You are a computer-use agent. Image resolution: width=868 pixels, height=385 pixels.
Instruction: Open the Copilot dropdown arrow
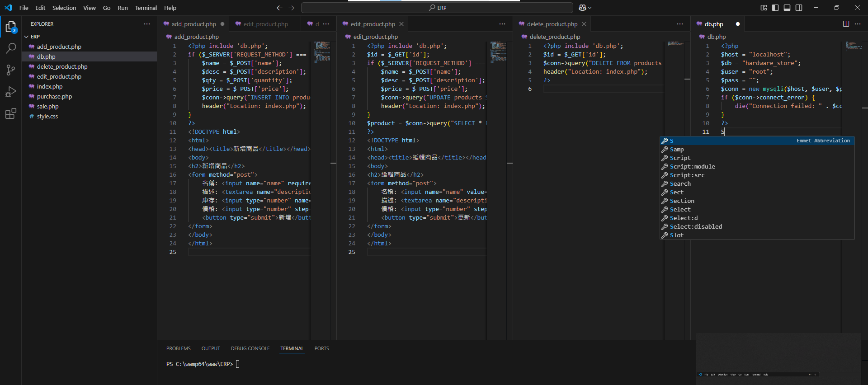pos(590,8)
